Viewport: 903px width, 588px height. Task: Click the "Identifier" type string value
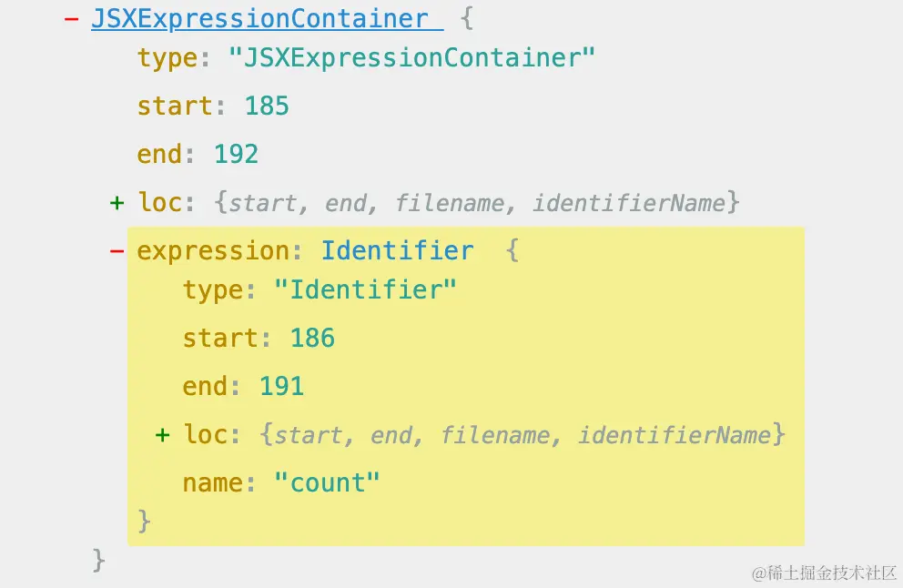click(365, 290)
